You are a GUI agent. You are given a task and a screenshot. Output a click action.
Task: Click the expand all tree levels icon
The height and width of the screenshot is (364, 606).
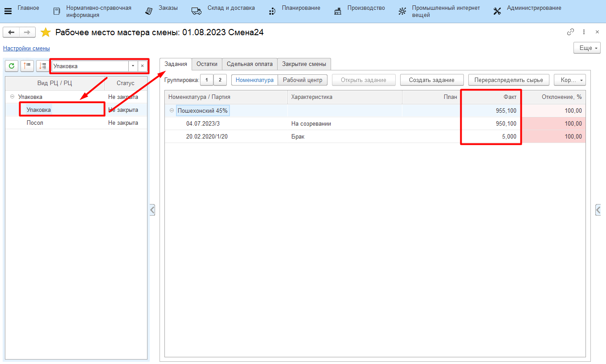[x=43, y=66]
